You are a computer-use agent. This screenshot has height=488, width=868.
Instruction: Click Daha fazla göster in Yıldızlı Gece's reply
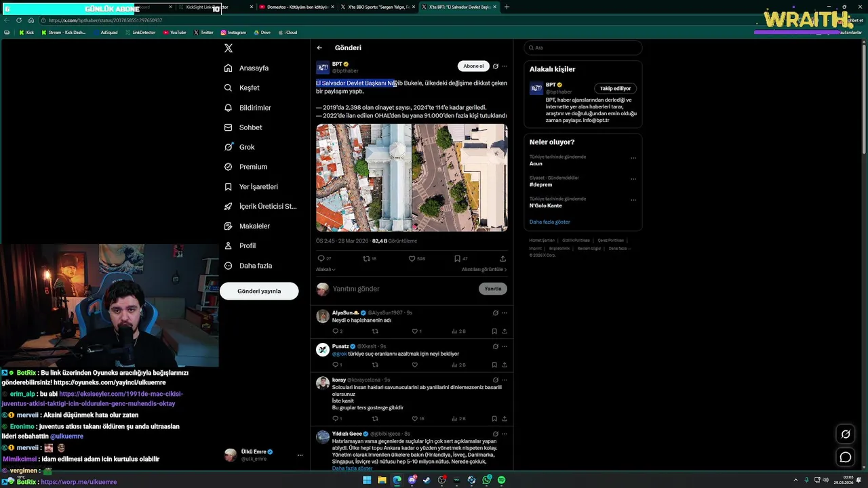[x=352, y=468]
